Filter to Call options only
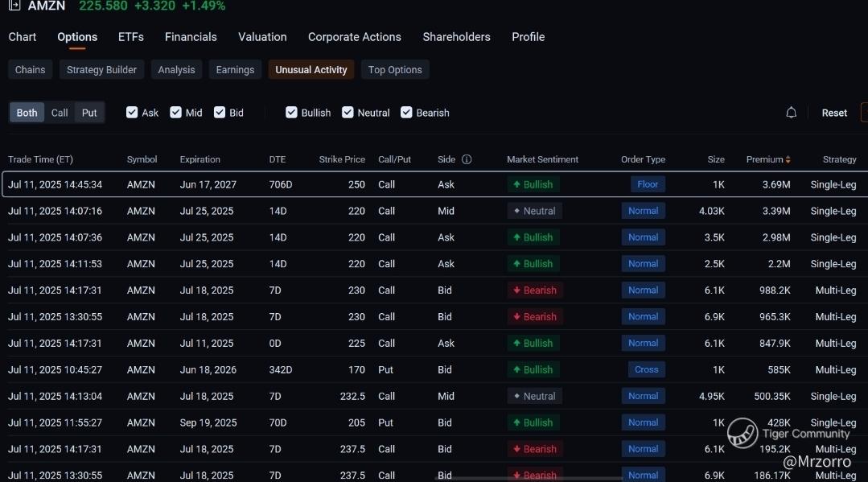Screen dimensions: 868x482 pos(60,113)
